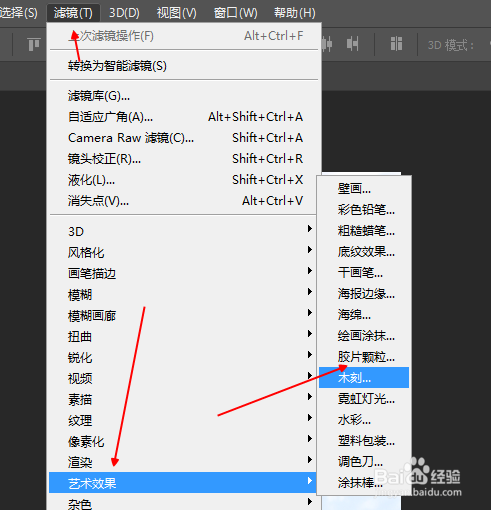
Task: Expand the 素描 submenu
Action: pos(183,399)
